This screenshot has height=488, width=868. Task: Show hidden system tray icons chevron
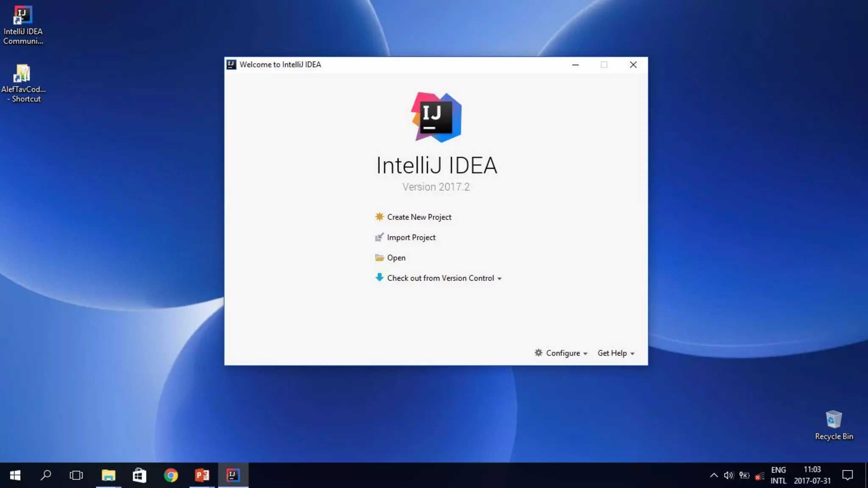[x=714, y=475]
